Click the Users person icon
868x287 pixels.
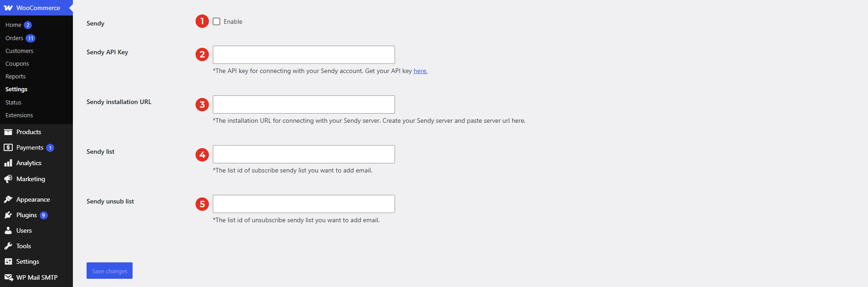pos(8,230)
